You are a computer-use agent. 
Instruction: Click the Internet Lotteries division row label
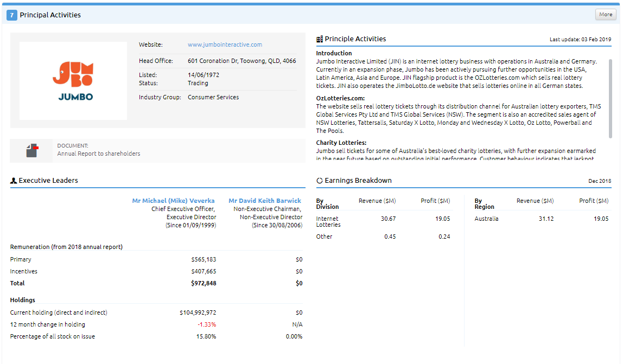(328, 222)
